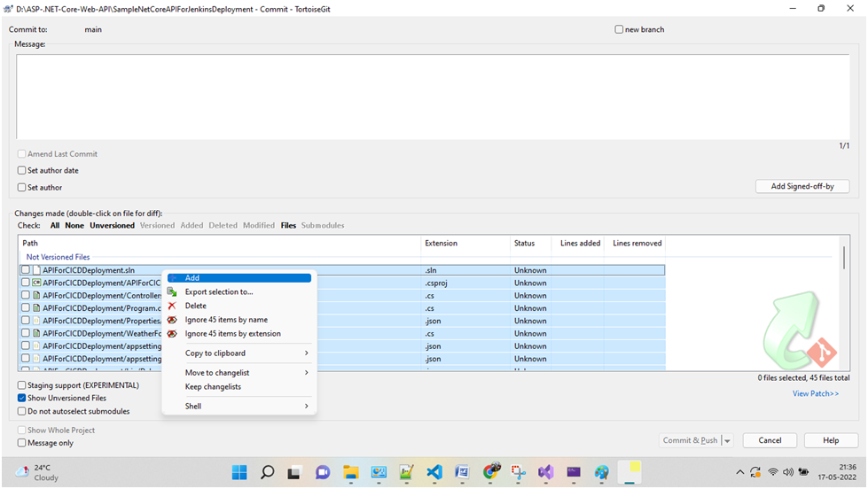The height and width of the screenshot is (489, 868).
Task: Check the WeatherForecast file row checkbox
Action: tap(26, 334)
